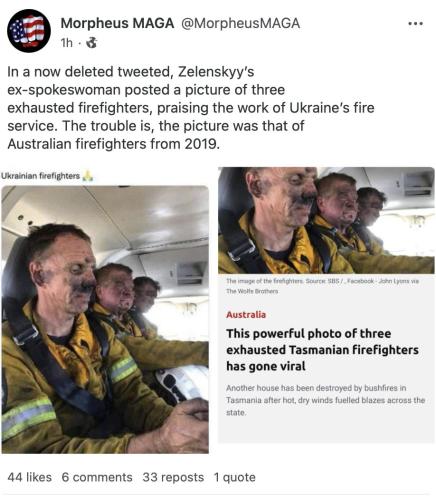436x500 pixels.
Task: Open the 1h post timestamp
Action: click(67, 43)
